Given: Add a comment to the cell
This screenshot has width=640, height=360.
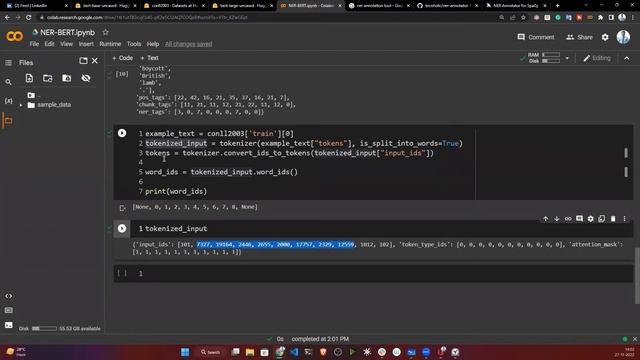Looking at the screenshot, I should [x=579, y=219].
